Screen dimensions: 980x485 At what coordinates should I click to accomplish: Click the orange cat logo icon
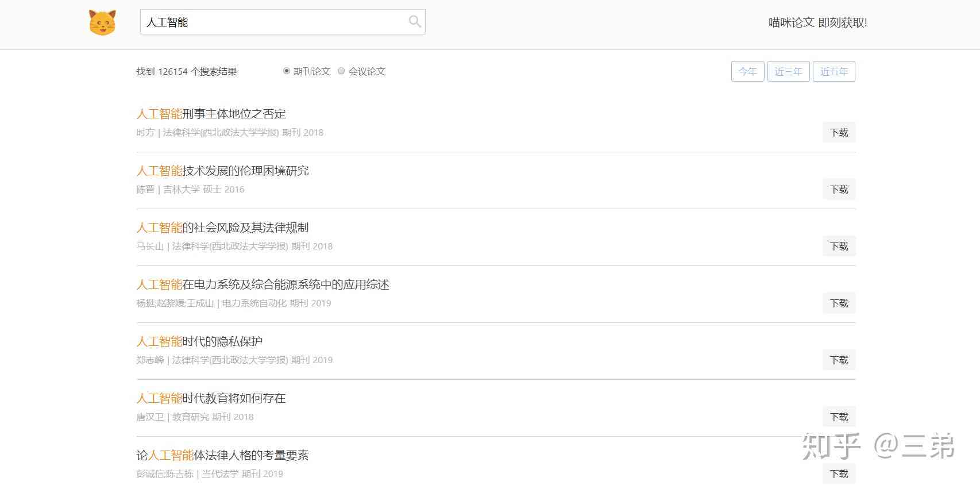click(x=102, y=22)
